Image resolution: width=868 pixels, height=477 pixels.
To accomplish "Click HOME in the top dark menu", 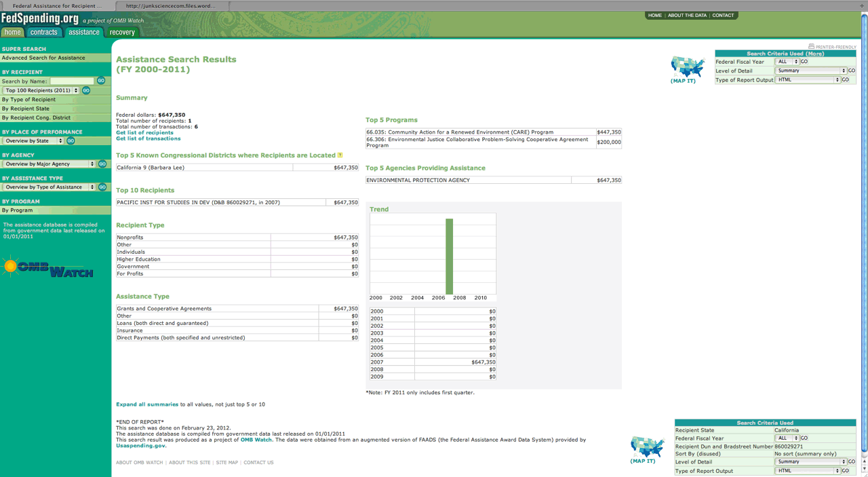I will [x=654, y=15].
